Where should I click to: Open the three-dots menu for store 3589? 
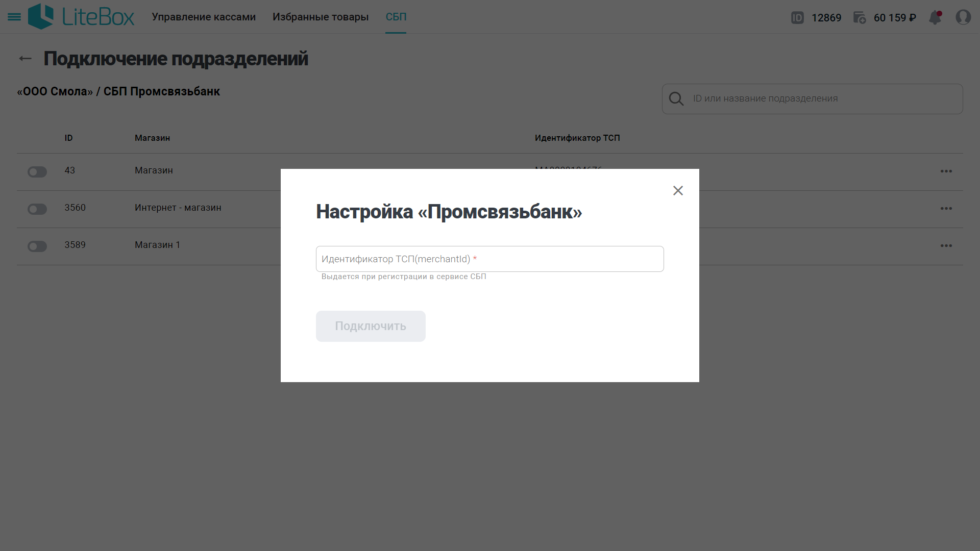click(x=946, y=246)
